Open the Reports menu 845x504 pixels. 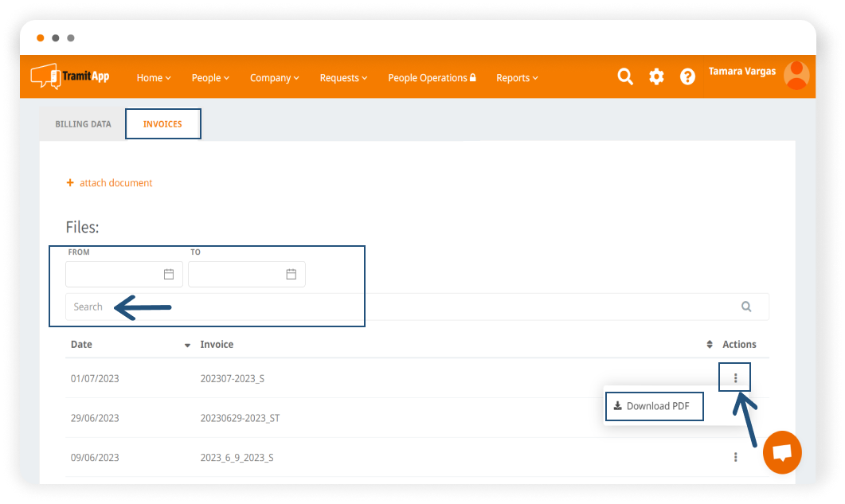[x=517, y=78]
